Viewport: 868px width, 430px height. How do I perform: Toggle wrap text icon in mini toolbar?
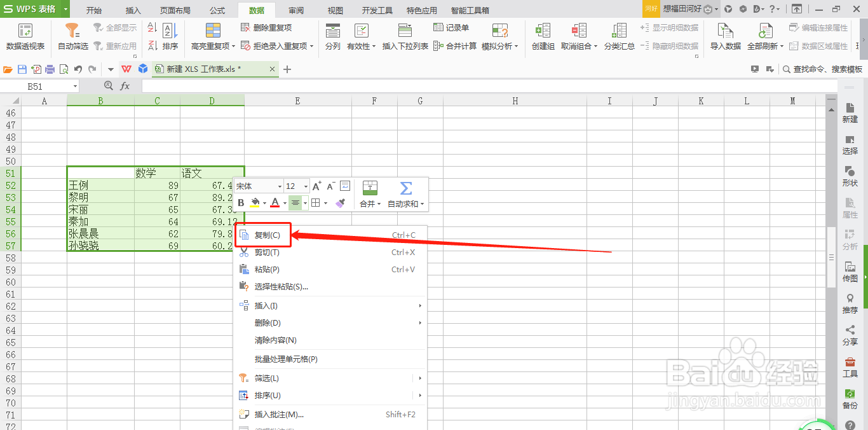(x=345, y=186)
